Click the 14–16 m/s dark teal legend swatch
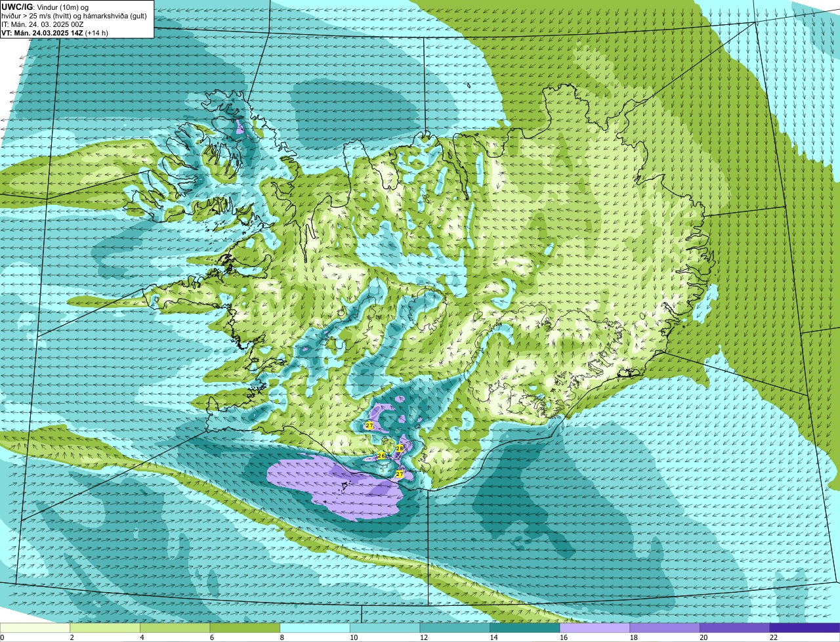The image size is (840, 642). tap(525, 628)
